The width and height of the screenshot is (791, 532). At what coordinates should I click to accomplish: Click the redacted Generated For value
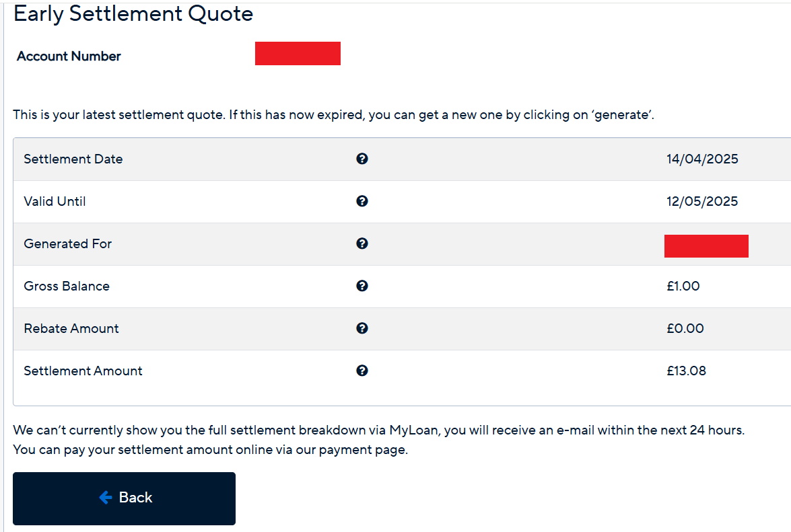(x=706, y=246)
